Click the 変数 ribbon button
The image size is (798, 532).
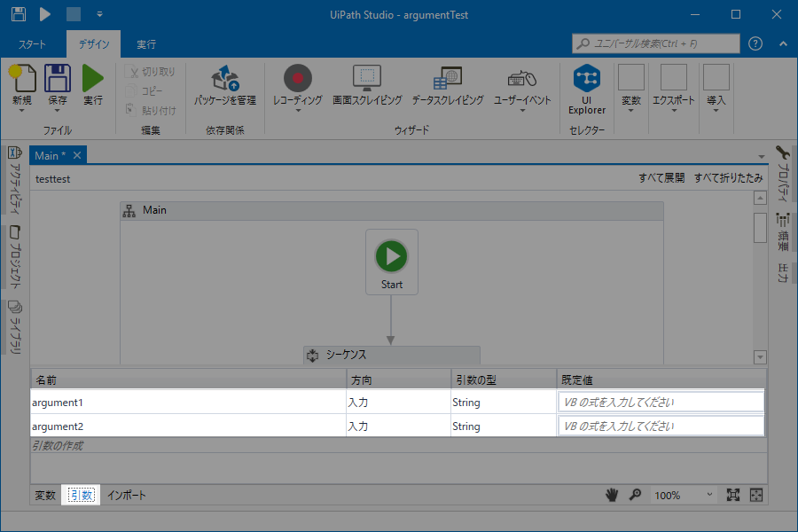pos(631,84)
